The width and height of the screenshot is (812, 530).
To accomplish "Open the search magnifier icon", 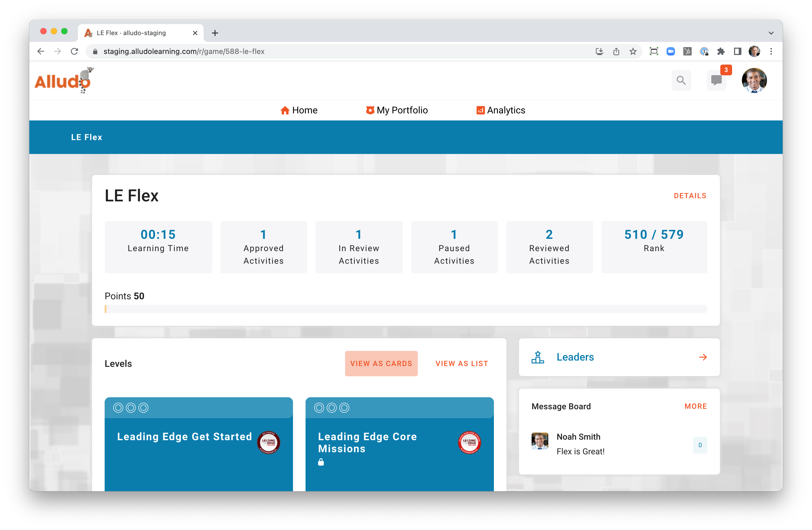I will coord(681,81).
